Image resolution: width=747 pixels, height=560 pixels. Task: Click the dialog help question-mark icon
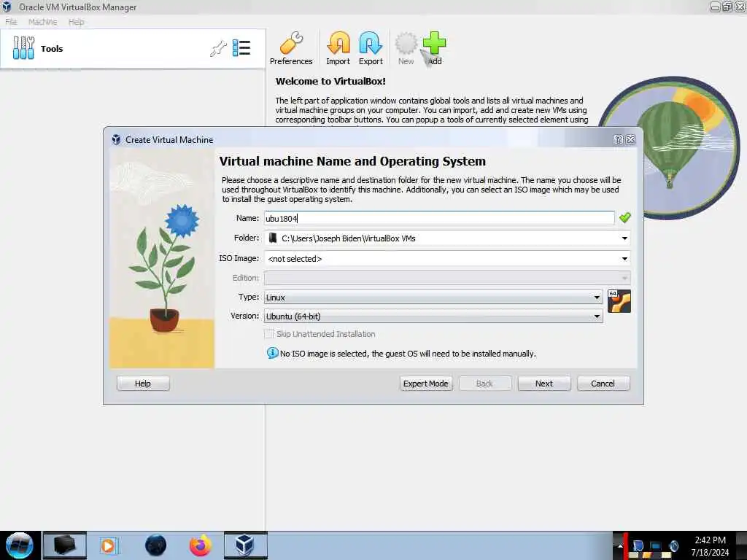tap(619, 139)
